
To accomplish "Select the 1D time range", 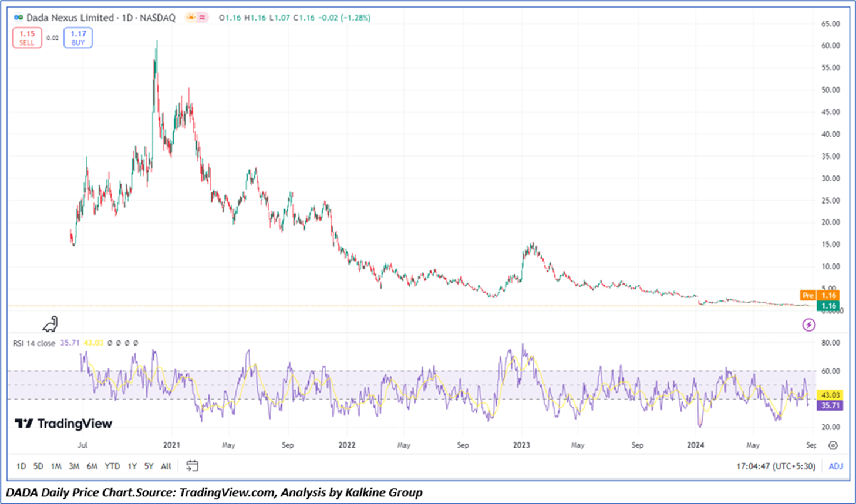I will pos(21,466).
